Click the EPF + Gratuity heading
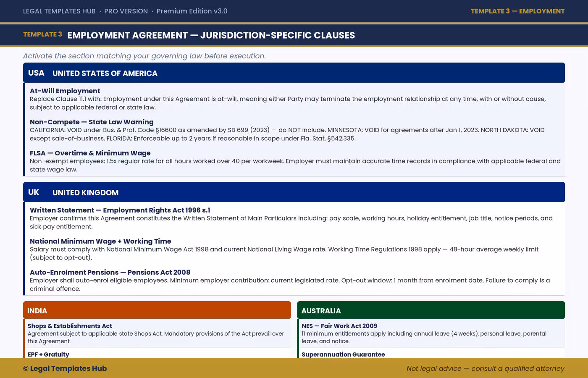The image size is (588, 378). click(x=48, y=354)
